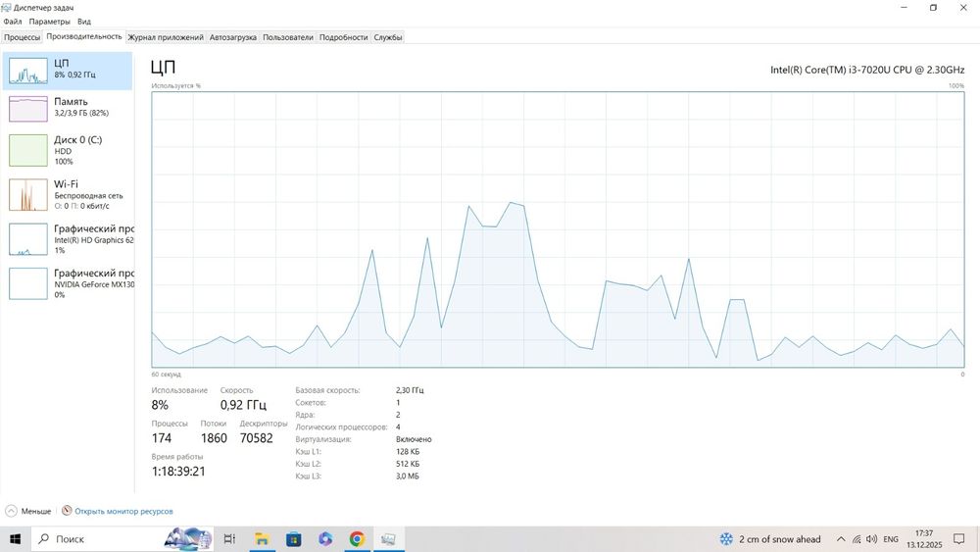
Task: Open NVIDIA GeForce MX130 GPU item
Action: (x=68, y=283)
